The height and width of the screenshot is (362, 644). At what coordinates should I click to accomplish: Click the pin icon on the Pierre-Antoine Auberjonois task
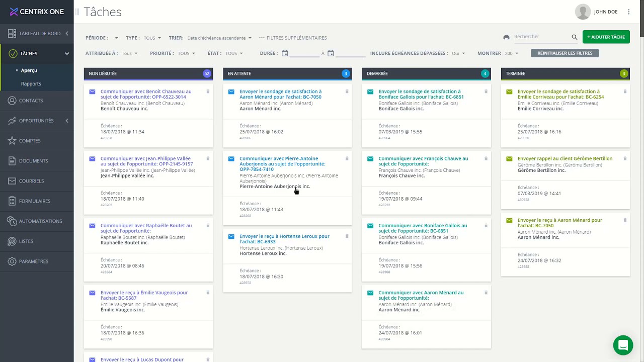347,159
